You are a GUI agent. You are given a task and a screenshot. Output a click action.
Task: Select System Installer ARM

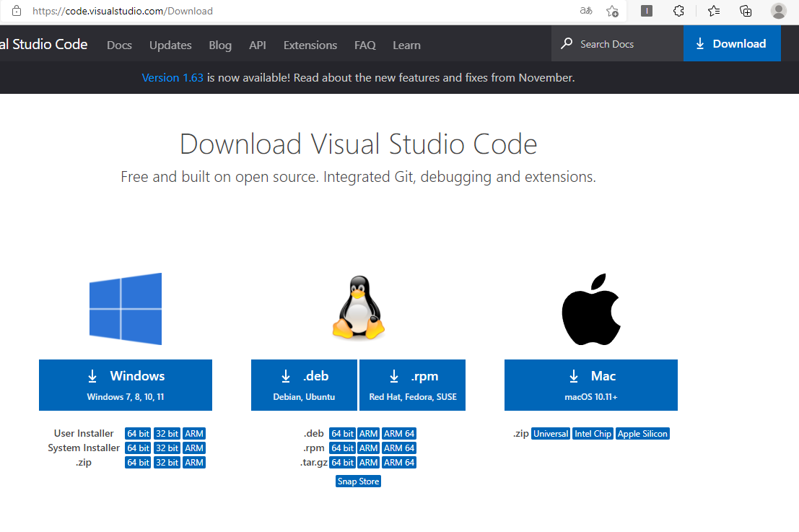[194, 448]
